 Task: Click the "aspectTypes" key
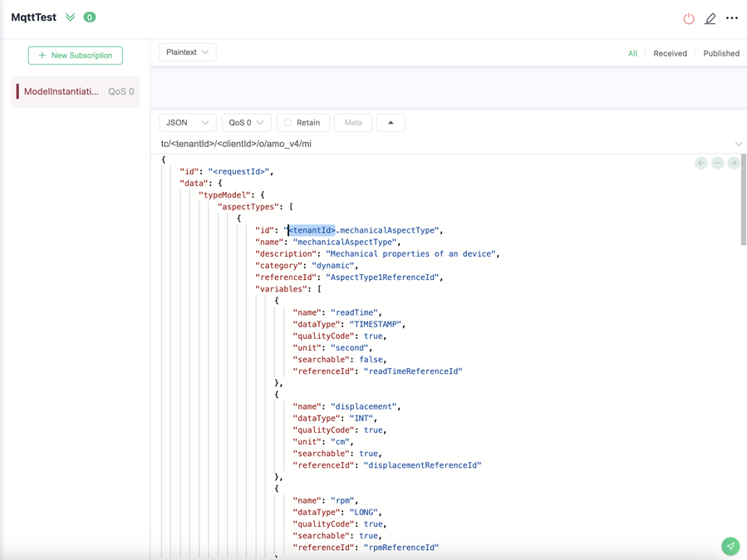click(248, 207)
